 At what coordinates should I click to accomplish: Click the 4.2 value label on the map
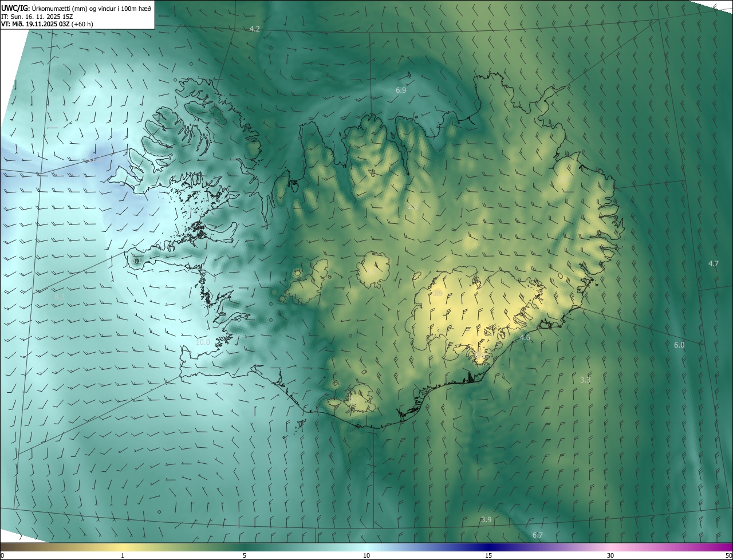255,29
